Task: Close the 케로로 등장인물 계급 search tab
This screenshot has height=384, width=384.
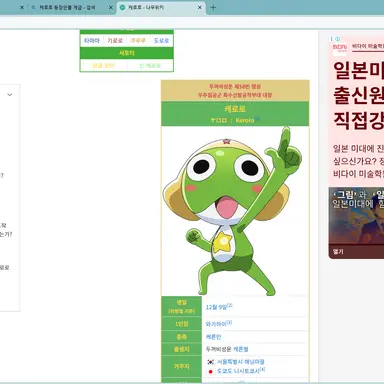Action: [x=111, y=7]
